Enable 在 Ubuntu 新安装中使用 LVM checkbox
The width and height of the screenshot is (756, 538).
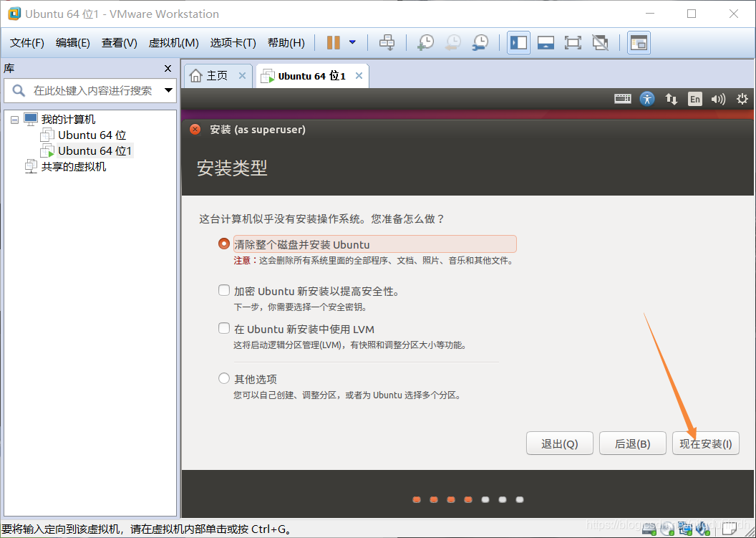coord(223,328)
